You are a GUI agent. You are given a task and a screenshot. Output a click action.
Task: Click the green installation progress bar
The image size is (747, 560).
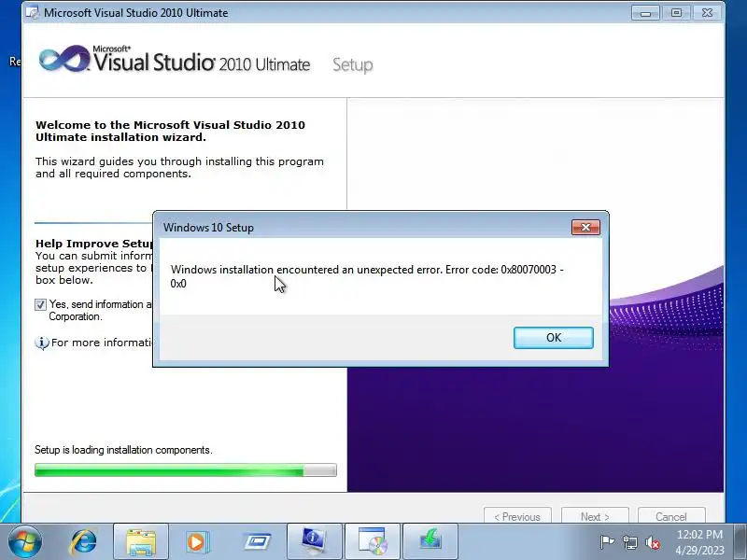(x=185, y=470)
